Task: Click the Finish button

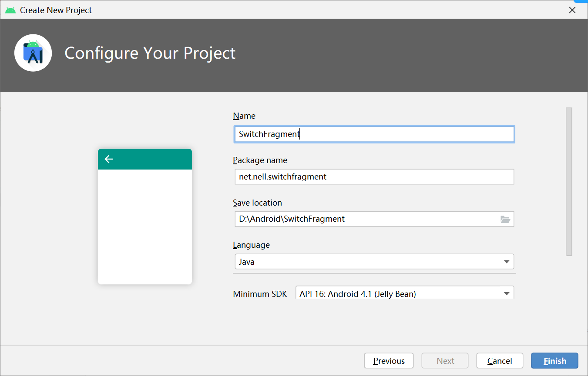Action: click(x=554, y=361)
